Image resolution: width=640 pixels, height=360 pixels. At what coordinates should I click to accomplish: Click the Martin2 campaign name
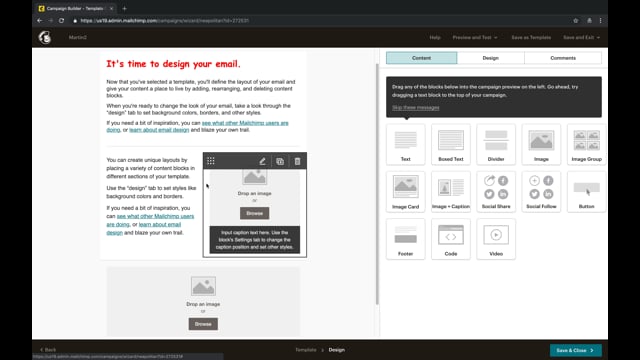point(78,37)
